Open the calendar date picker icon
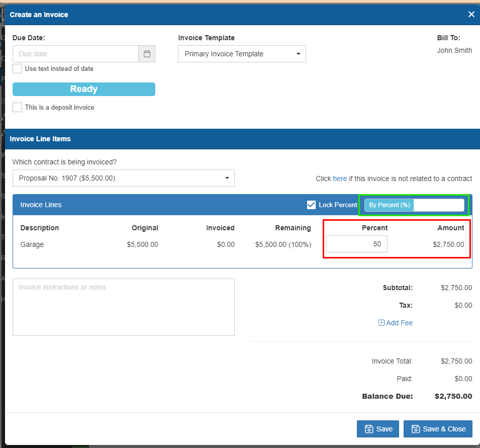480x448 pixels. tap(146, 53)
